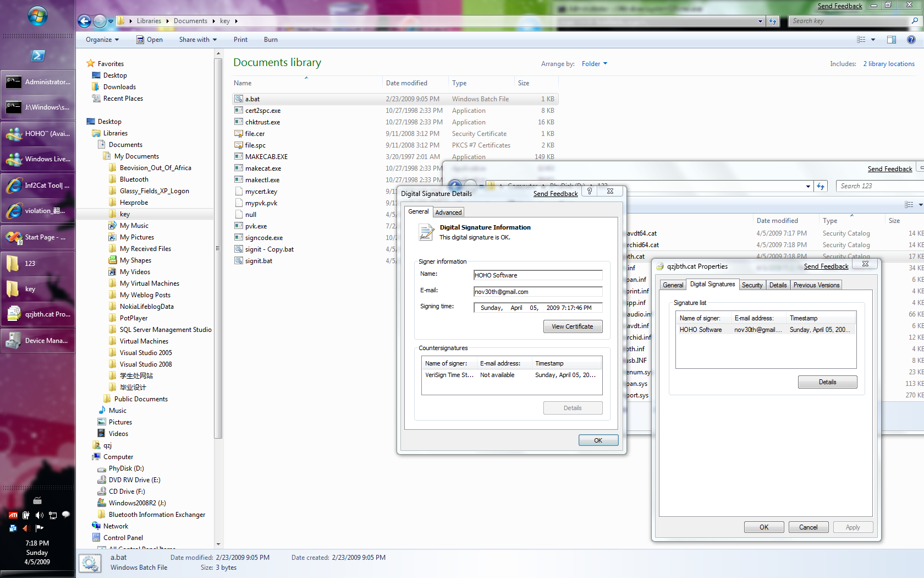The width and height of the screenshot is (924, 578).
Task: Select Hexprobe folder in tree
Action: coord(134,203)
